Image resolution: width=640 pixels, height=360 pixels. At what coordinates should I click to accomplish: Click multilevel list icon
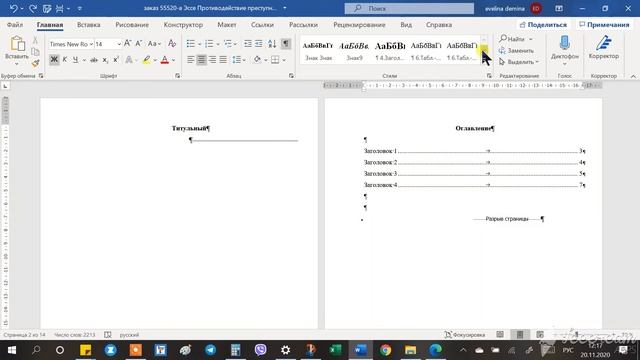(228, 43)
